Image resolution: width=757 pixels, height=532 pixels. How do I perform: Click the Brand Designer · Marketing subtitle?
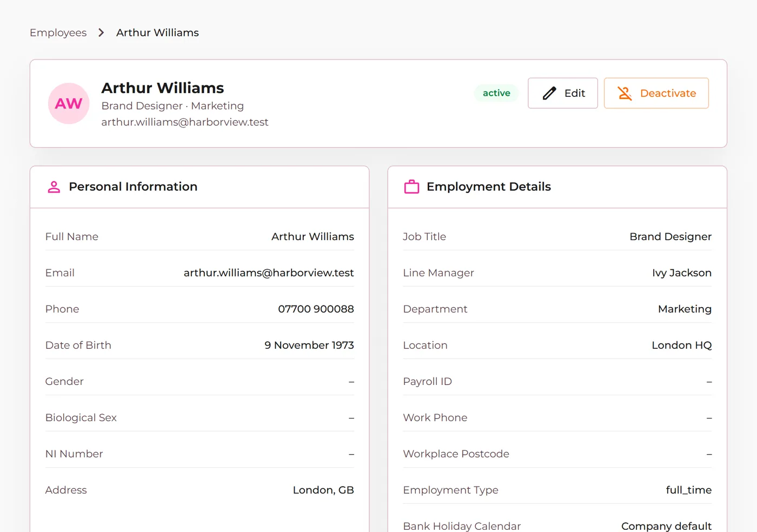pos(172,106)
